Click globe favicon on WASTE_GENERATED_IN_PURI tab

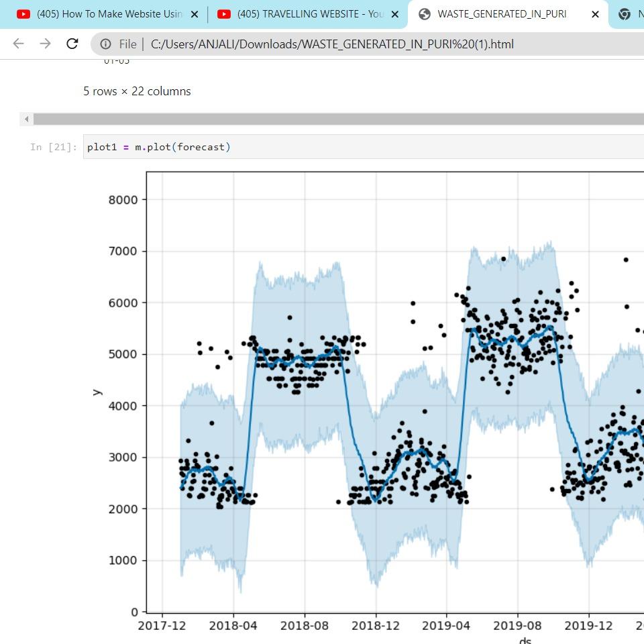(x=424, y=14)
